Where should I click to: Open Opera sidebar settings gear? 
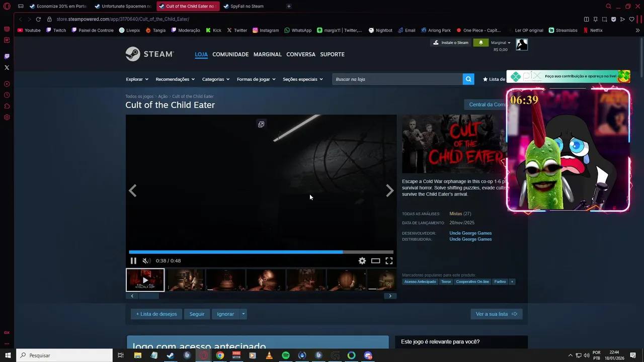[7, 117]
